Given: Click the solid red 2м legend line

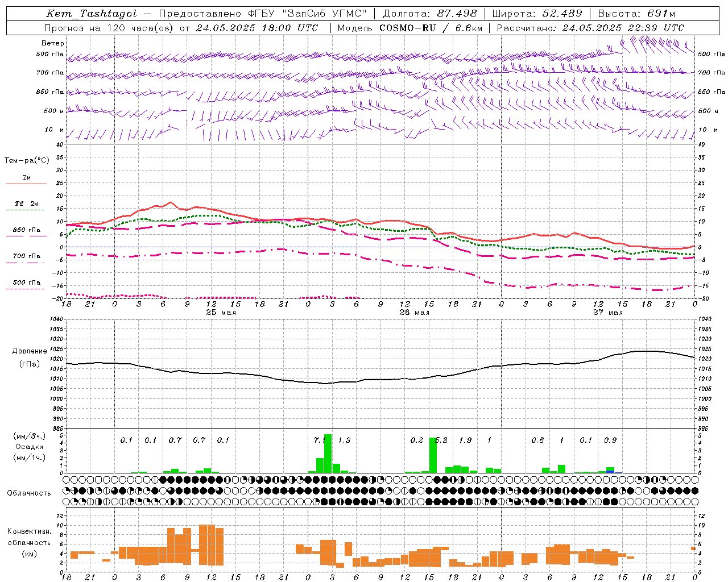Looking at the screenshot, I should tap(26, 184).
